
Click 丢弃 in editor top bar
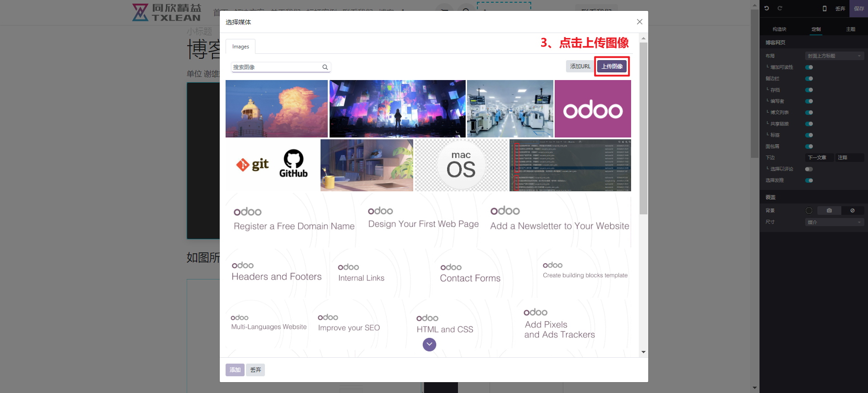tap(840, 9)
